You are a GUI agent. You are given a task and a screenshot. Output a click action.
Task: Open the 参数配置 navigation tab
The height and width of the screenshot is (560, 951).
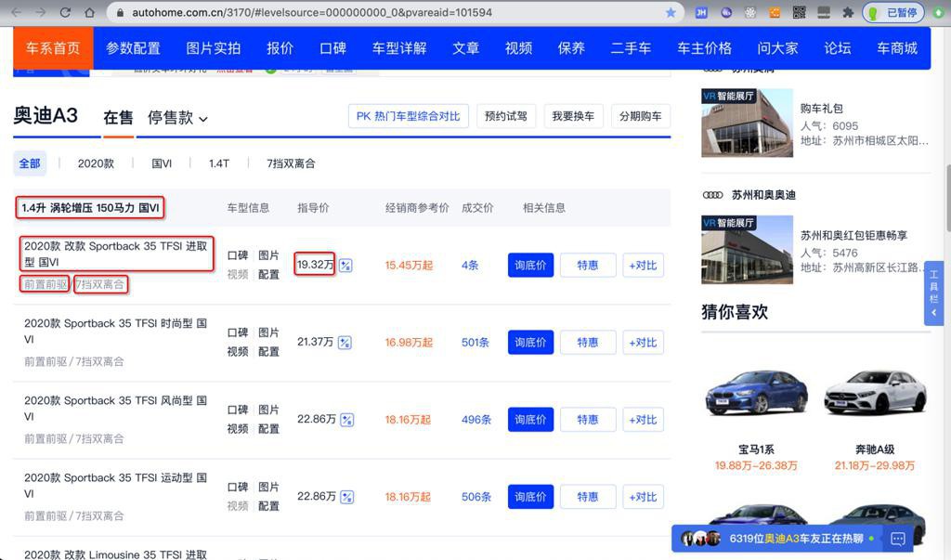133,48
